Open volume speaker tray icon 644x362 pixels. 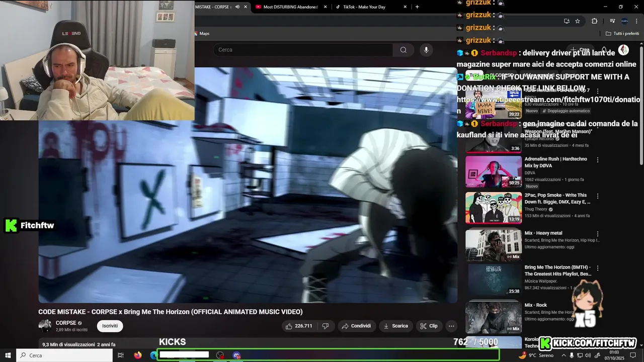[588, 355]
